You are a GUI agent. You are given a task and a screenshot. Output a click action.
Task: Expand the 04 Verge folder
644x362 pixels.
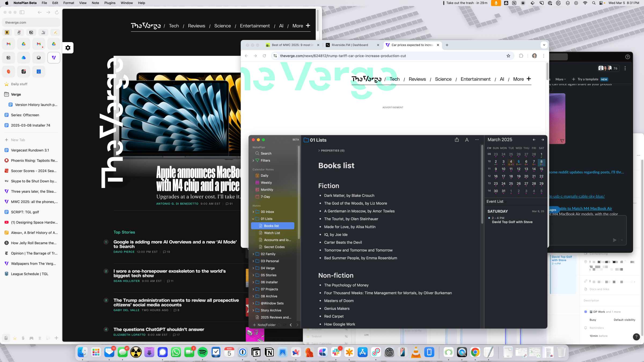[253, 268]
